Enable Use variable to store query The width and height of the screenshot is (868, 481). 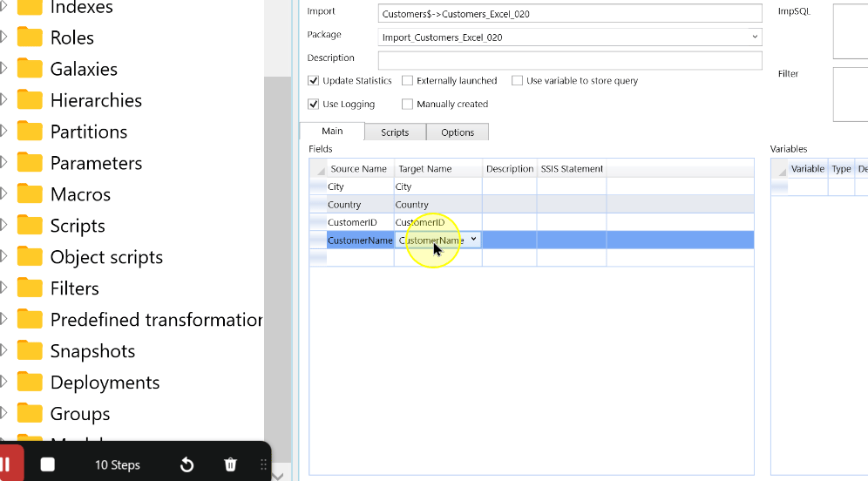tap(517, 81)
